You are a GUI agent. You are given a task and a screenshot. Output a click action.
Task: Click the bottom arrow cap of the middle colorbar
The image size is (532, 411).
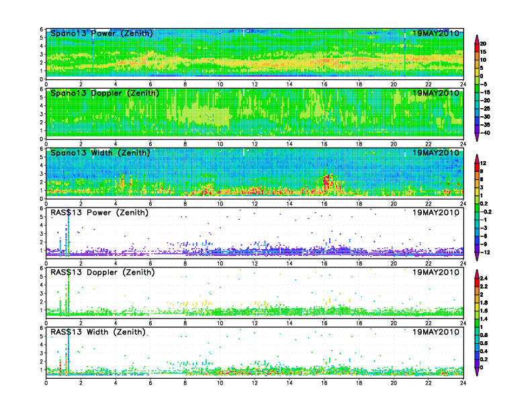coord(477,257)
